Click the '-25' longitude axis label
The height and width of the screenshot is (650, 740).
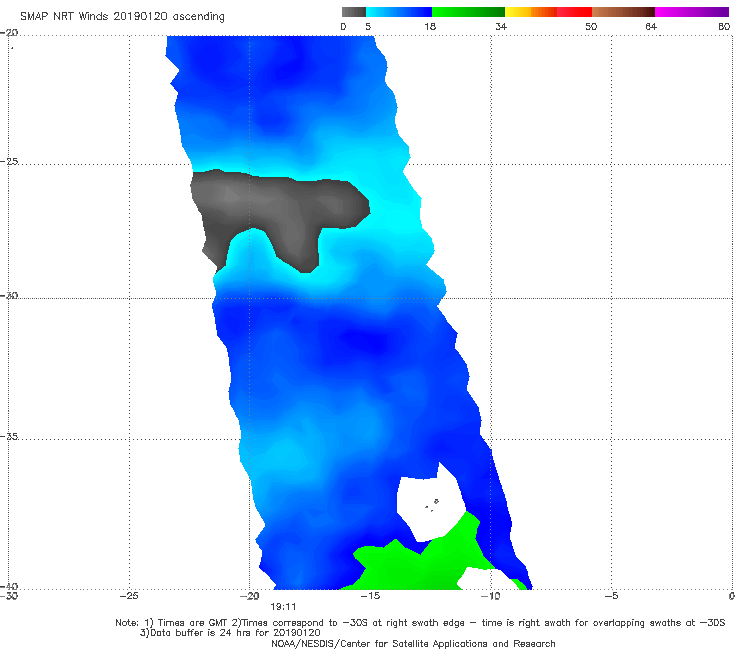[129, 596]
